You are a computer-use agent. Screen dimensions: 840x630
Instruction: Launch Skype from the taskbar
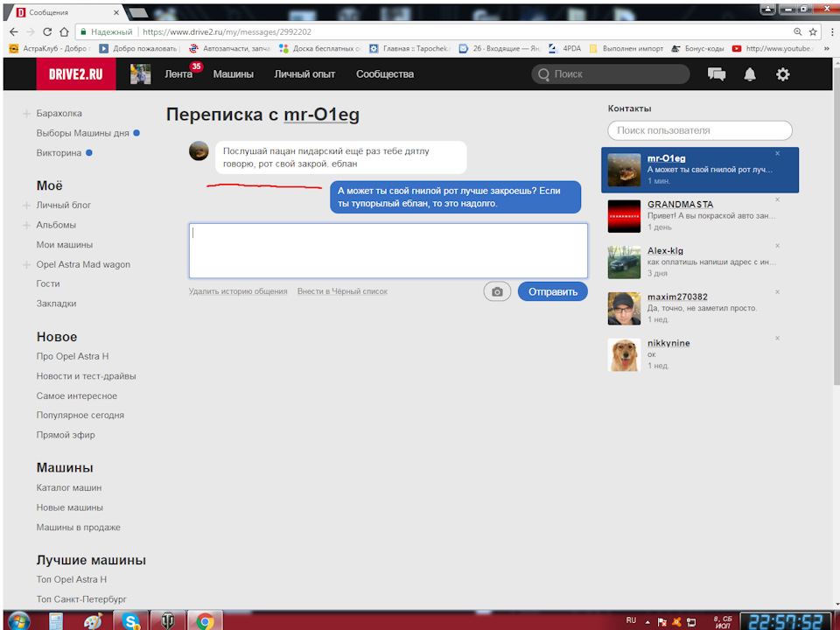[131, 620]
